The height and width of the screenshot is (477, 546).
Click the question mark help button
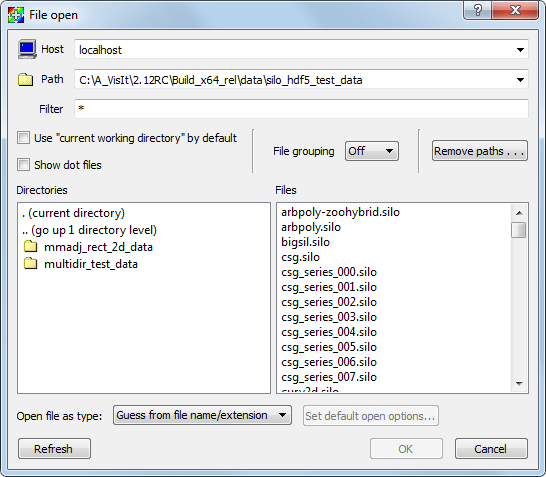pos(477,10)
